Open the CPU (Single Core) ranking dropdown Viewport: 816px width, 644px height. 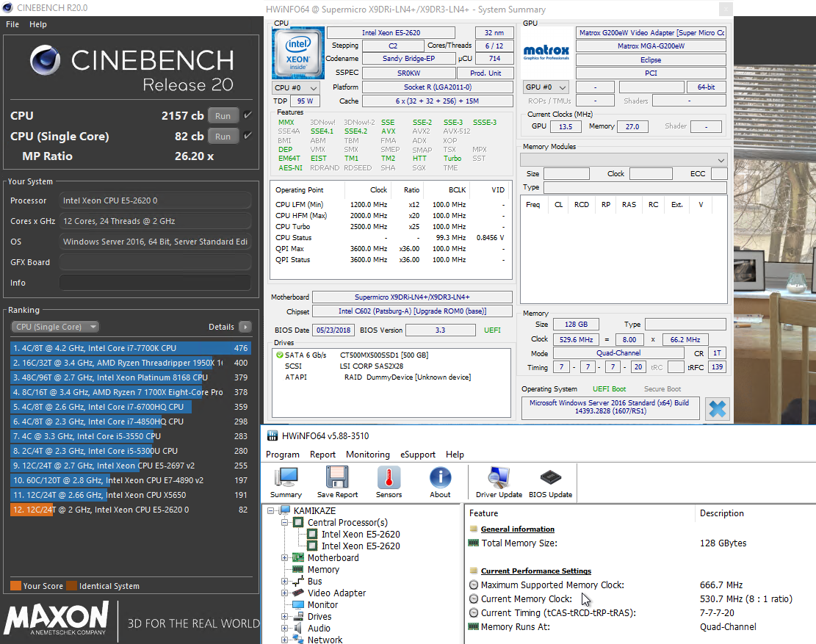[x=54, y=327]
